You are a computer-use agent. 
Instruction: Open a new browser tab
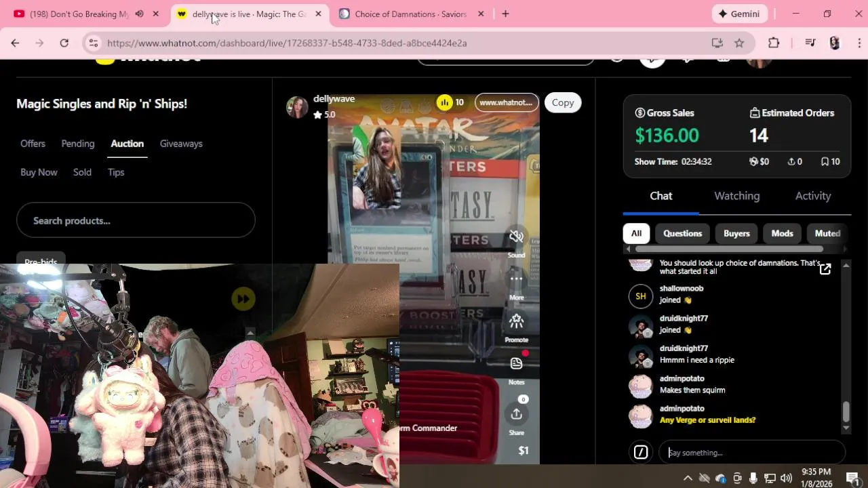coord(505,14)
